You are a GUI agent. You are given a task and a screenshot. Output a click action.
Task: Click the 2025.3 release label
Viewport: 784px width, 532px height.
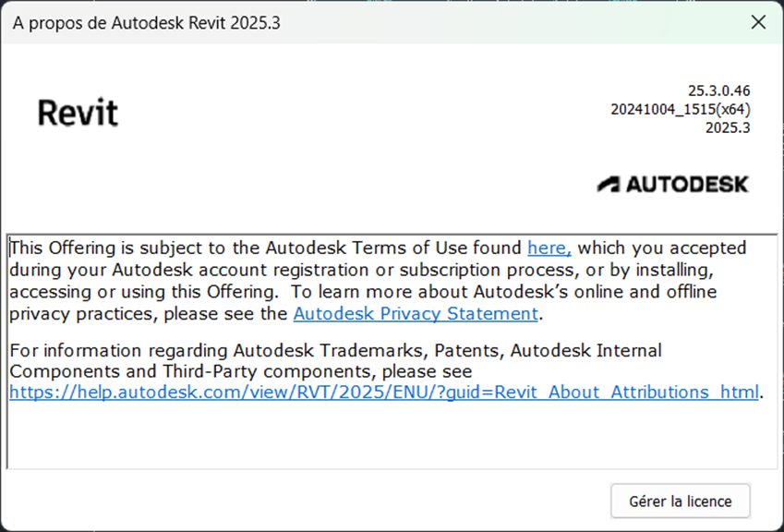727,127
